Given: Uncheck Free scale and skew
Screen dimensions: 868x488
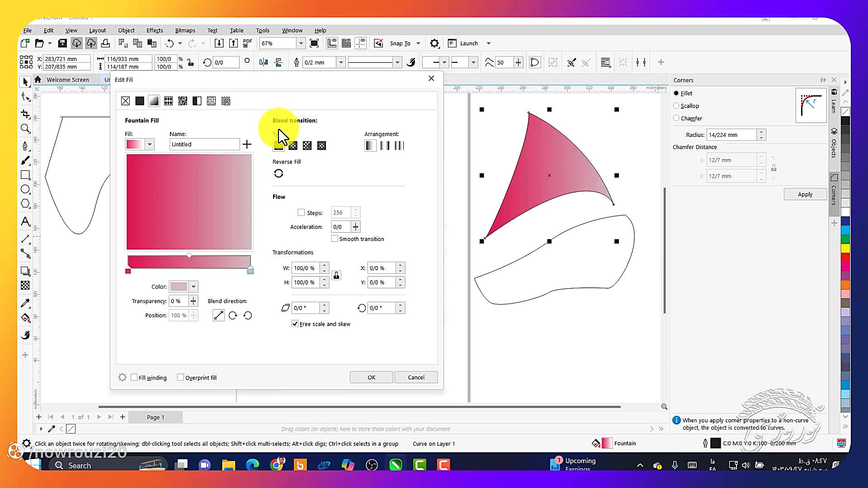Looking at the screenshot, I should point(295,324).
